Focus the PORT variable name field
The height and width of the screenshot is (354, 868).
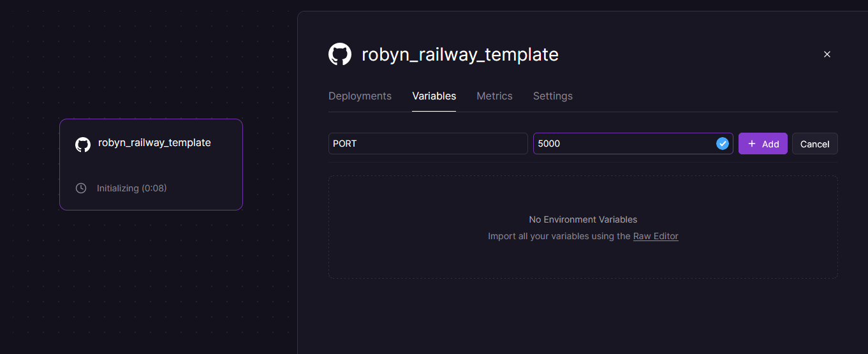pos(427,144)
